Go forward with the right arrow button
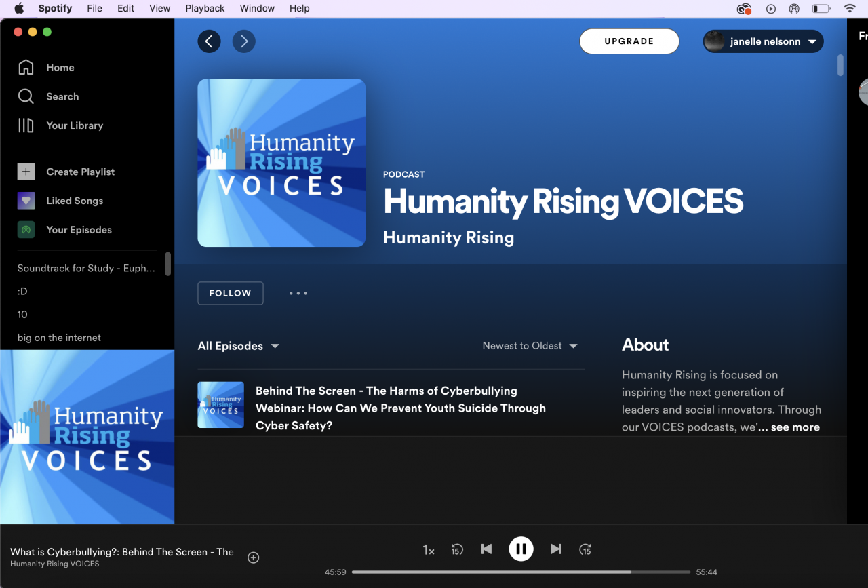The image size is (868, 588). tap(244, 41)
